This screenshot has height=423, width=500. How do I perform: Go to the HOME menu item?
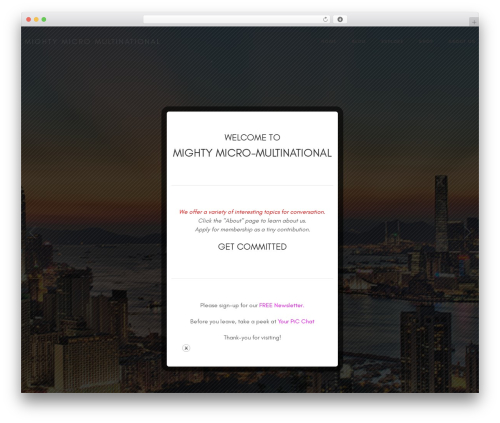pos(329,41)
